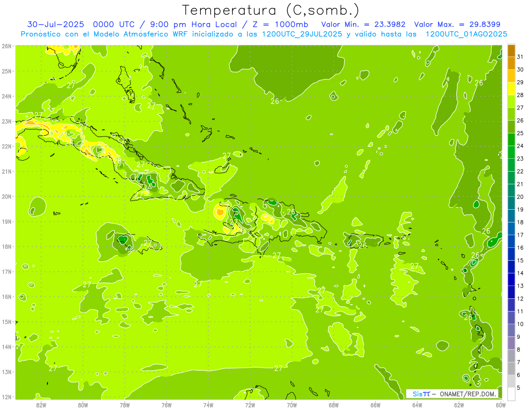Click the '24N' latitude axis label
The image size is (532, 411).
tap(6, 96)
